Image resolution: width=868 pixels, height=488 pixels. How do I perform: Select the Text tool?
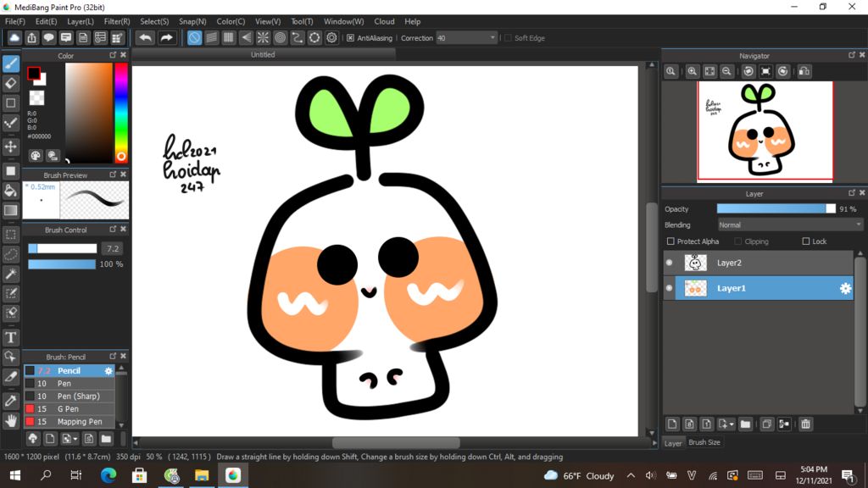[11, 337]
